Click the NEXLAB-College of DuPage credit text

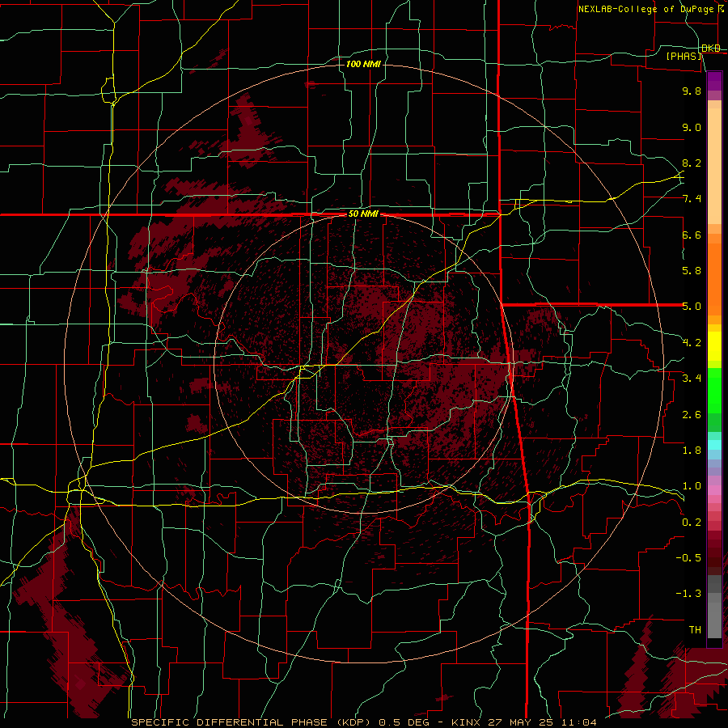645,9
